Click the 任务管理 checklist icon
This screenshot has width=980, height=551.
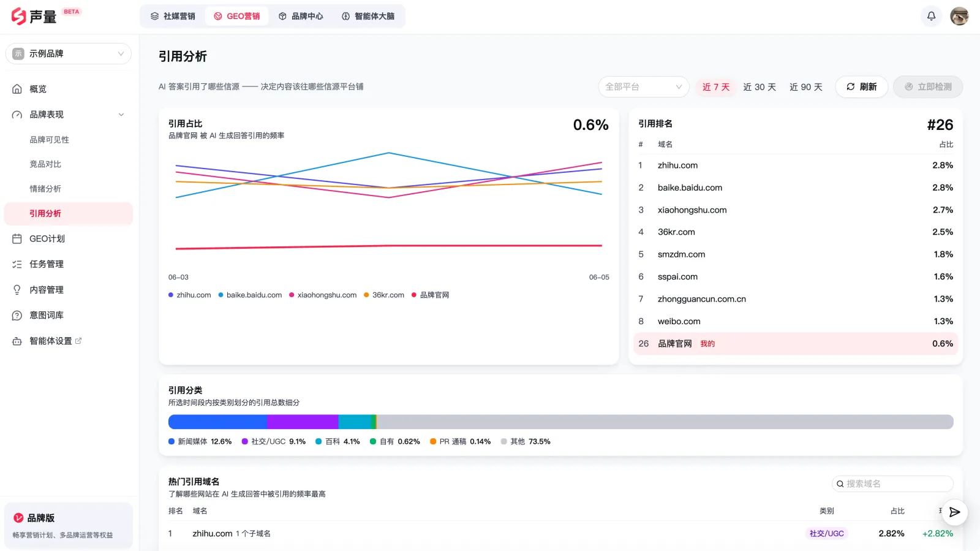(x=17, y=264)
